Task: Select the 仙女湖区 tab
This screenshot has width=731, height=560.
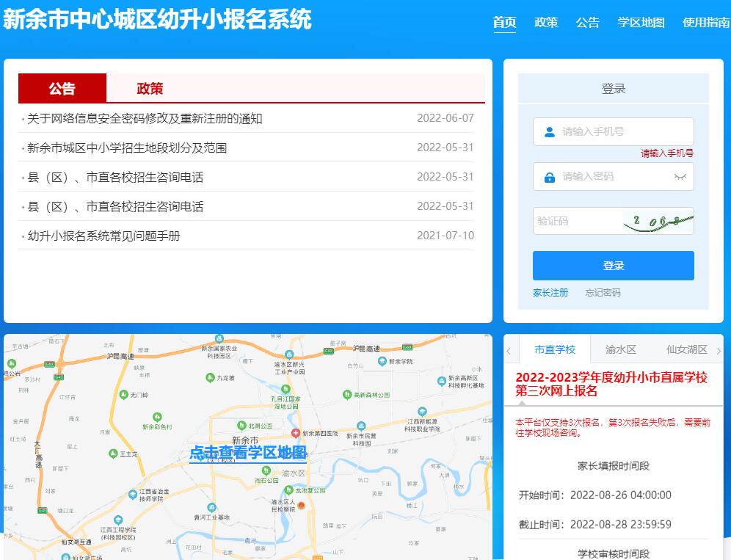Action: [x=688, y=350]
